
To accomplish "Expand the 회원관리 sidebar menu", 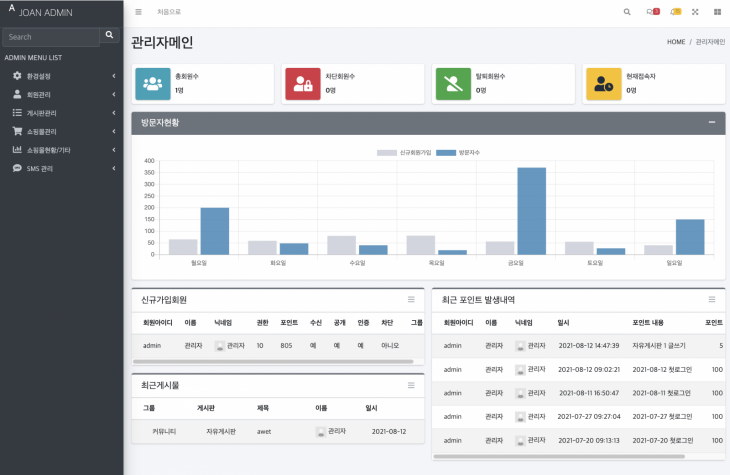I will tap(60, 94).
